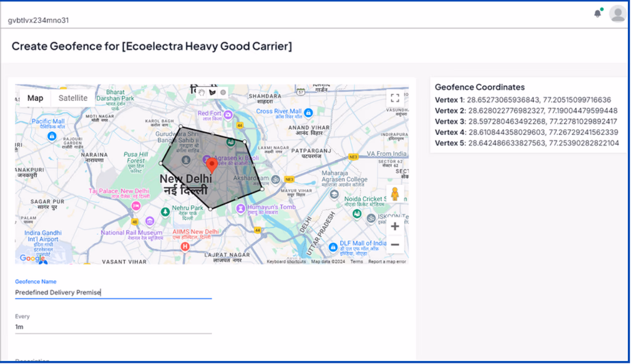The width and height of the screenshot is (631, 364).
Task: Focus the Every interval input field
Action: click(x=113, y=327)
